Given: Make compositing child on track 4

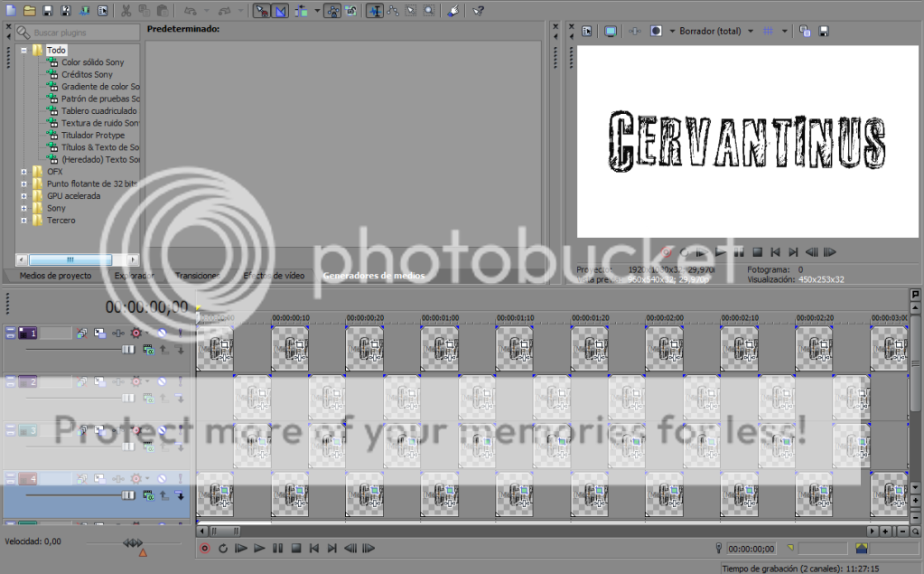Looking at the screenshot, I should [x=179, y=496].
